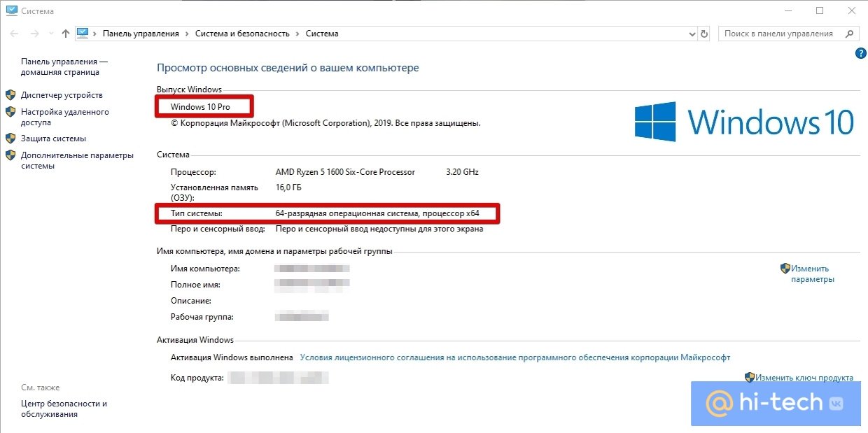This screenshot has height=433, width=868.
Task: Click the shield icon beside Изменить параметры
Action: pyautogui.click(x=785, y=268)
